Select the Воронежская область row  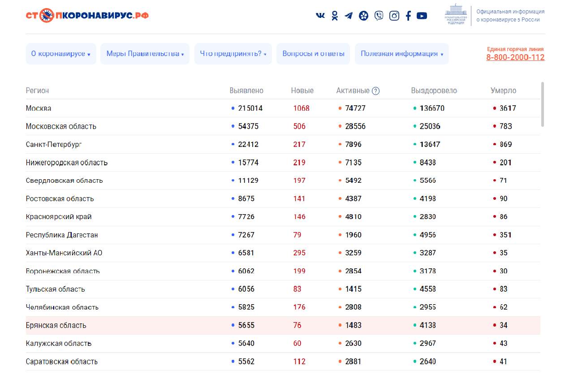(283, 271)
